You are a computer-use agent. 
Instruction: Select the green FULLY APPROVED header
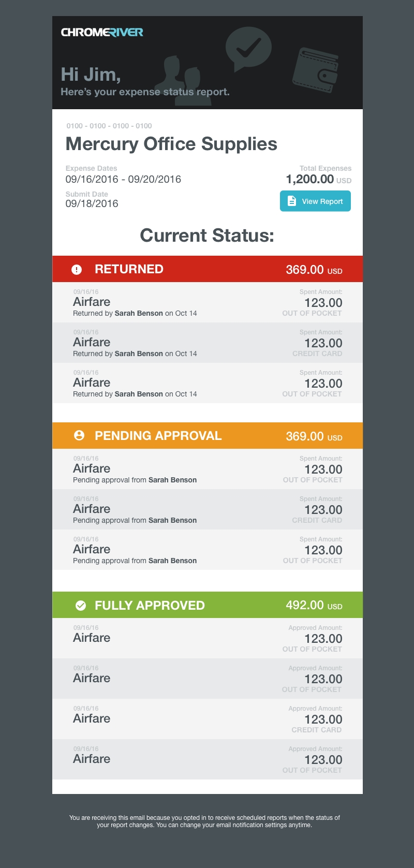(207, 605)
